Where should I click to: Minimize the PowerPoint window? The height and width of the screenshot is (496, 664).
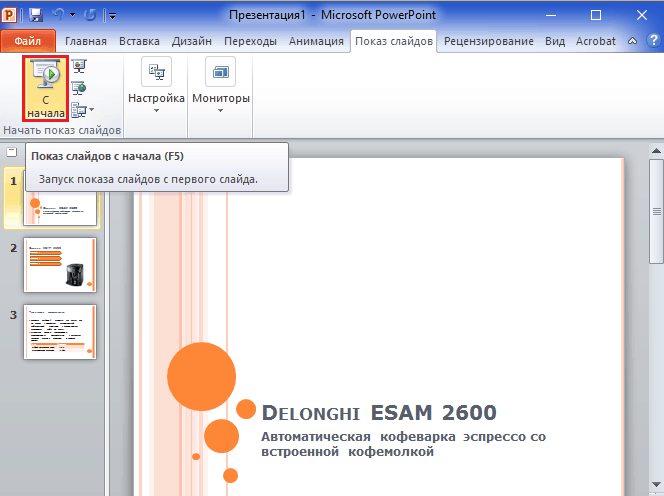(x=551, y=15)
